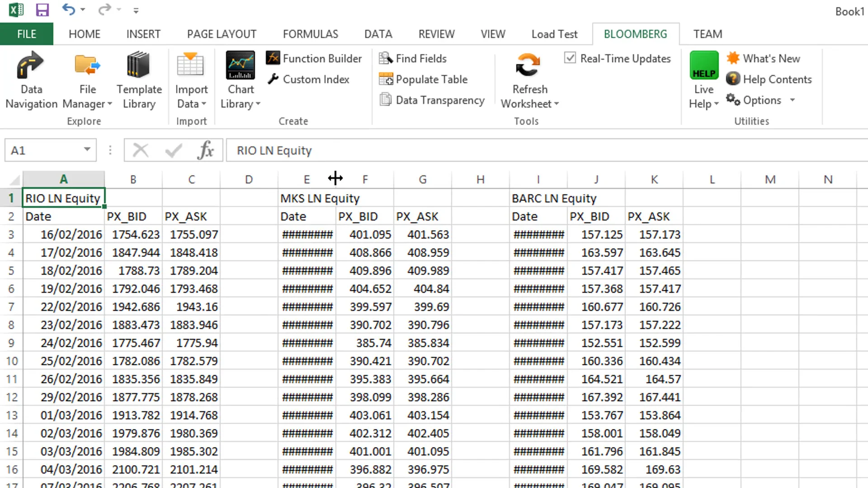
Task: Switch to the FORMULAS tab
Action: coord(310,34)
